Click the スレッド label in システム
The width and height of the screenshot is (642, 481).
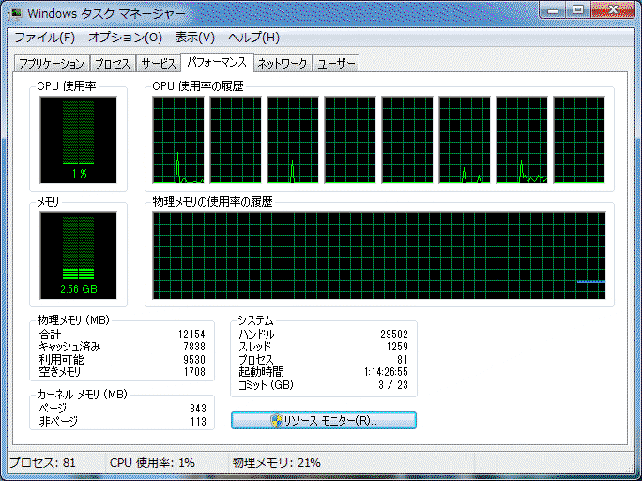[255, 347]
